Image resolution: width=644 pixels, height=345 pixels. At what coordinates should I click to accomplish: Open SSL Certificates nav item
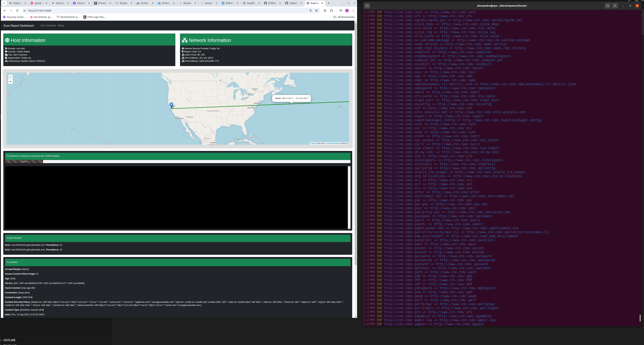[x=49, y=25]
